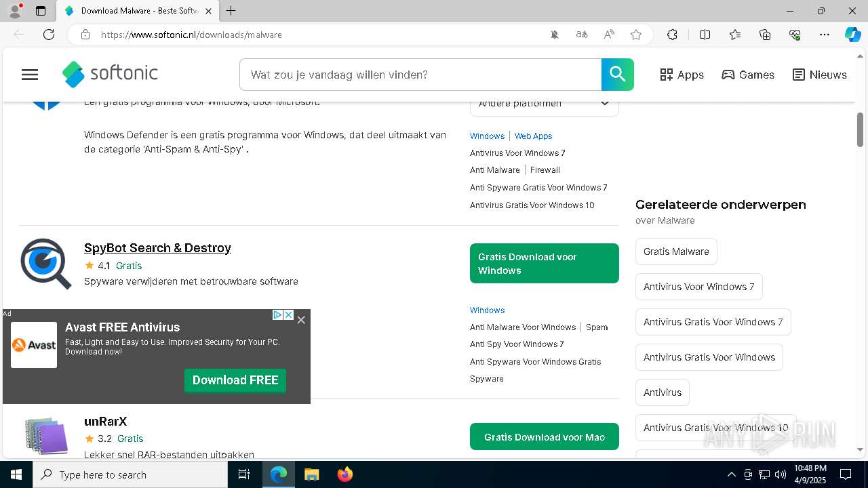Open a new browser tab
Screen dimensions: 868x488
tap(231, 11)
